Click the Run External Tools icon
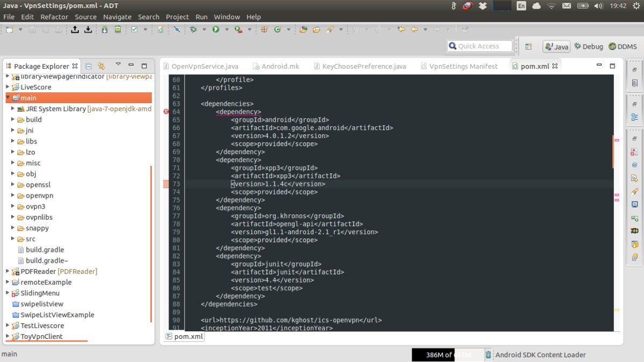Image resolution: width=644 pixels, height=362 pixels. click(x=238, y=30)
